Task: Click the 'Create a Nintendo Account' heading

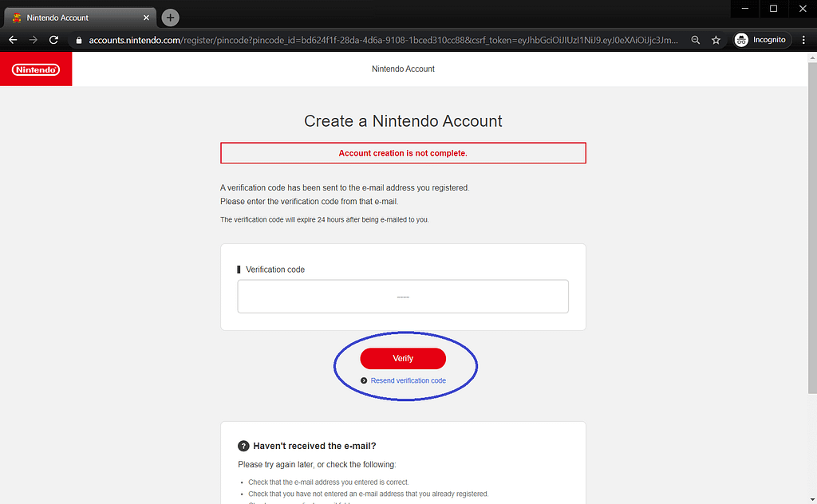Action: pyautogui.click(x=403, y=120)
